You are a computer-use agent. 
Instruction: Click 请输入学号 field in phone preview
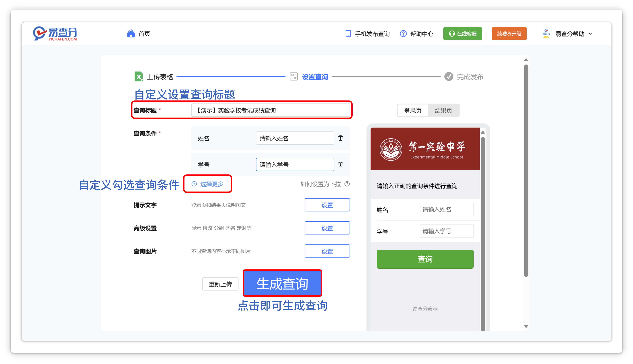[x=447, y=231]
